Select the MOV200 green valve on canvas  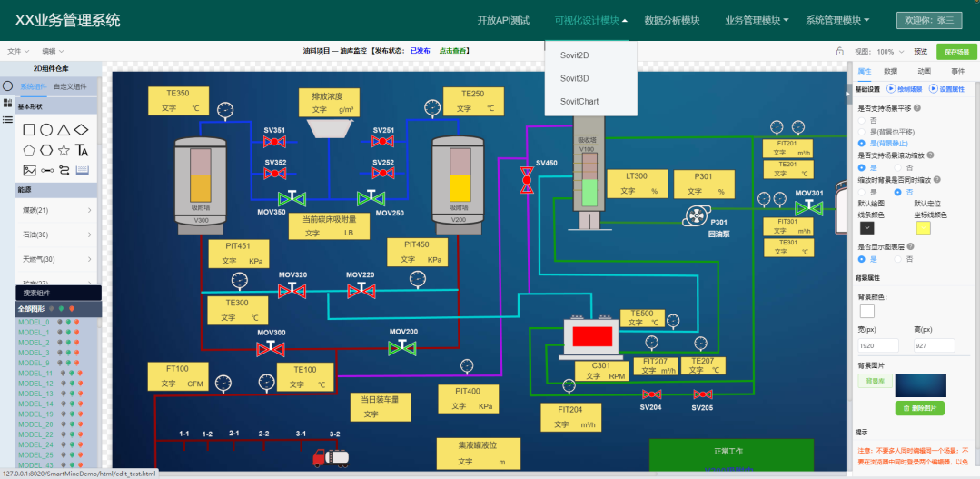pyautogui.click(x=402, y=346)
